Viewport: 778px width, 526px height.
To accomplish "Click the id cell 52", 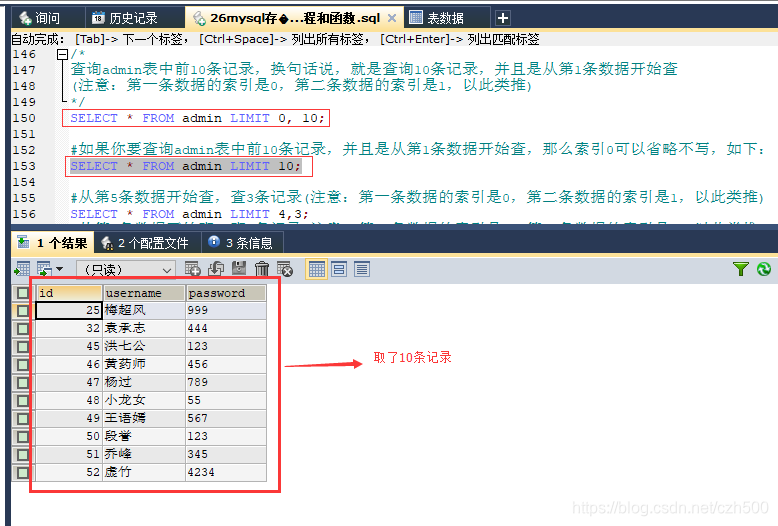I will click(x=69, y=472).
